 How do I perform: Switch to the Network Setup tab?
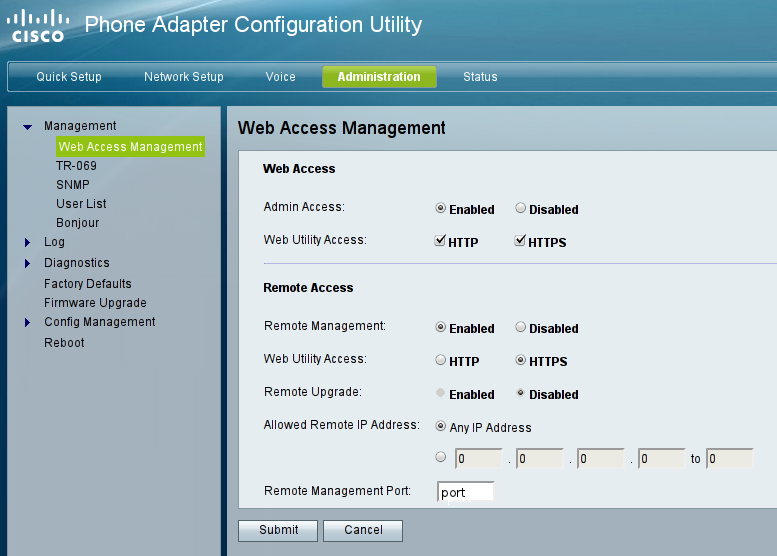pos(183,77)
